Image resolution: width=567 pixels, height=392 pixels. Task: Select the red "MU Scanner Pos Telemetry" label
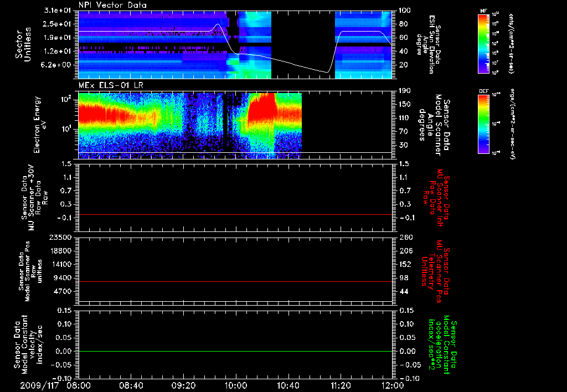435,271
